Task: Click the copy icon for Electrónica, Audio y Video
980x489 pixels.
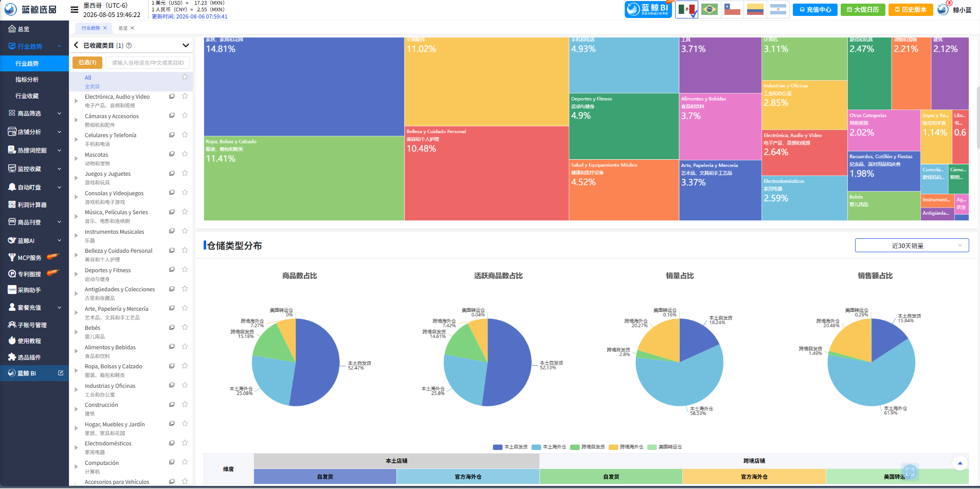Action: (172, 96)
